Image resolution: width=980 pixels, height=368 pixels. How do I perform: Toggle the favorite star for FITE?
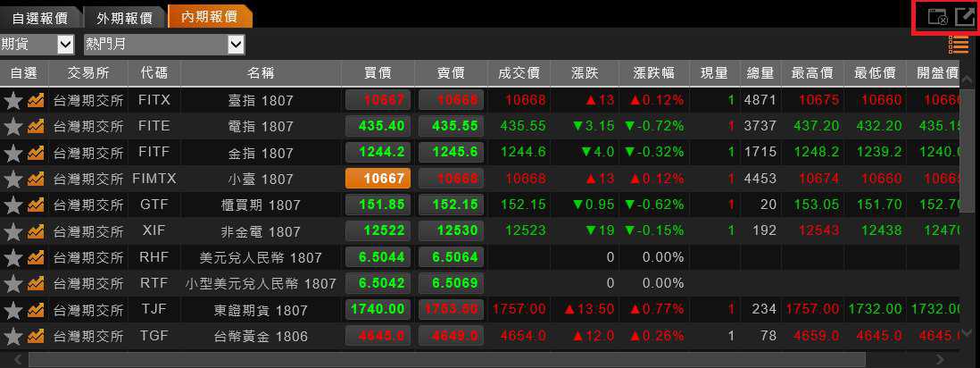click(x=12, y=126)
